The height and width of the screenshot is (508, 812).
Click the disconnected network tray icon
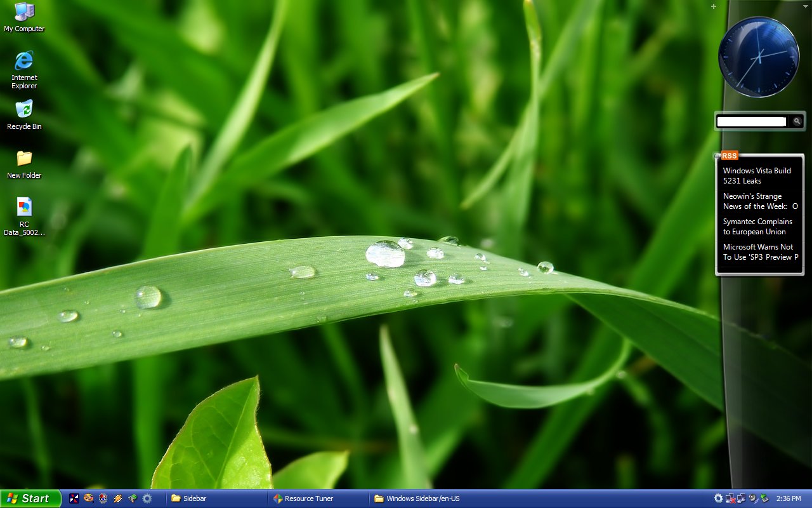click(x=730, y=498)
